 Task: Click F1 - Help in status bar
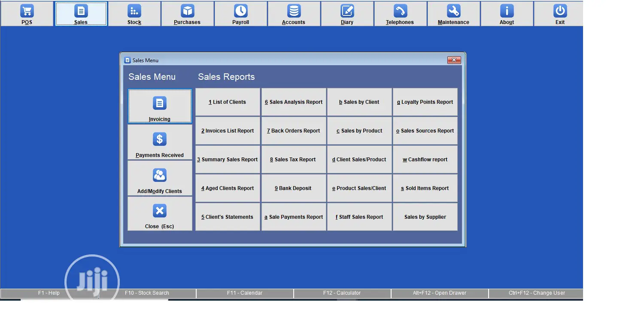pyautogui.click(x=49, y=293)
